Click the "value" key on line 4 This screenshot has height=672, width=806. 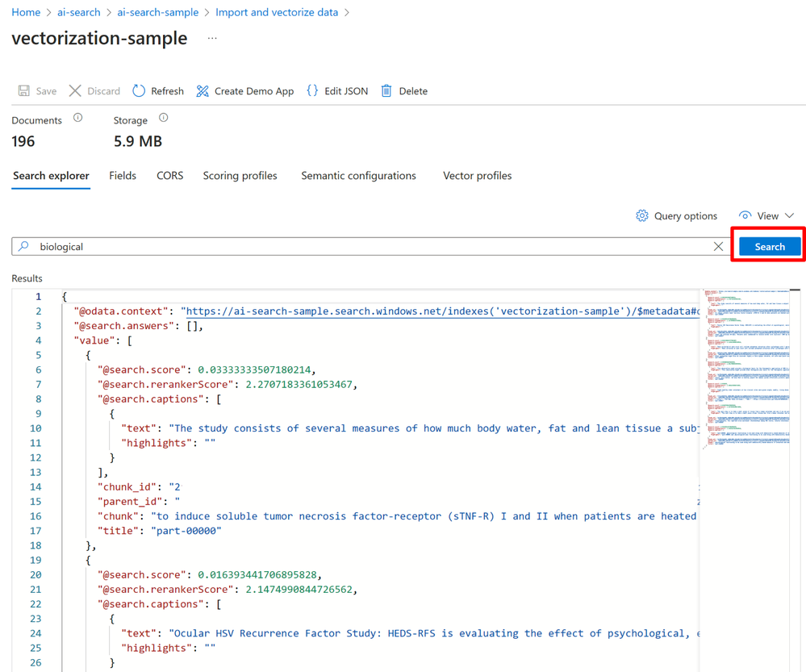tap(94, 340)
